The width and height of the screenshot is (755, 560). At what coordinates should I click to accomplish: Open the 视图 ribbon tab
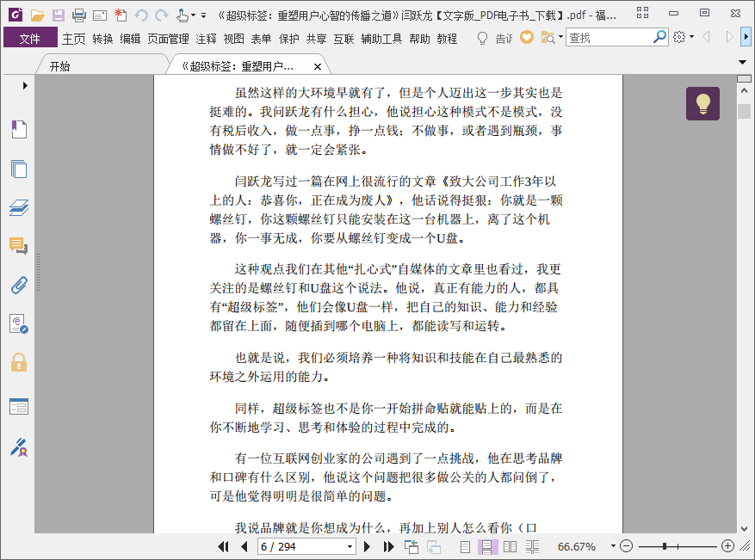pyautogui.click(x=233, y=39)
